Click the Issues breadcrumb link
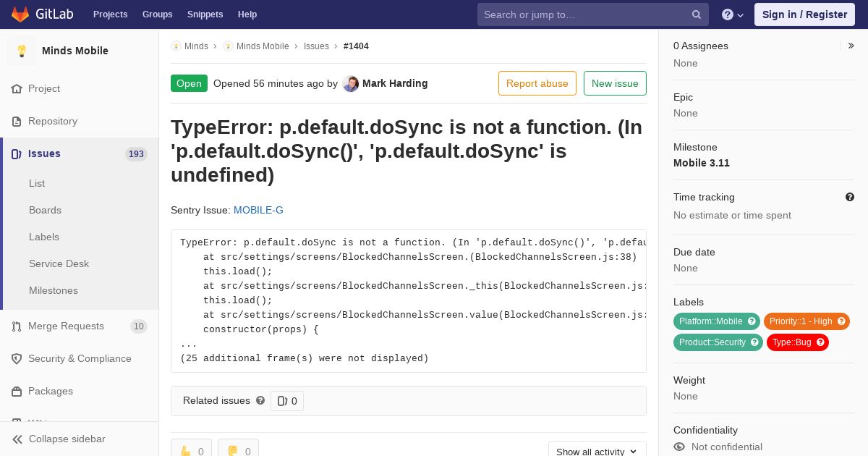868x456 pixels. point(316,46)
